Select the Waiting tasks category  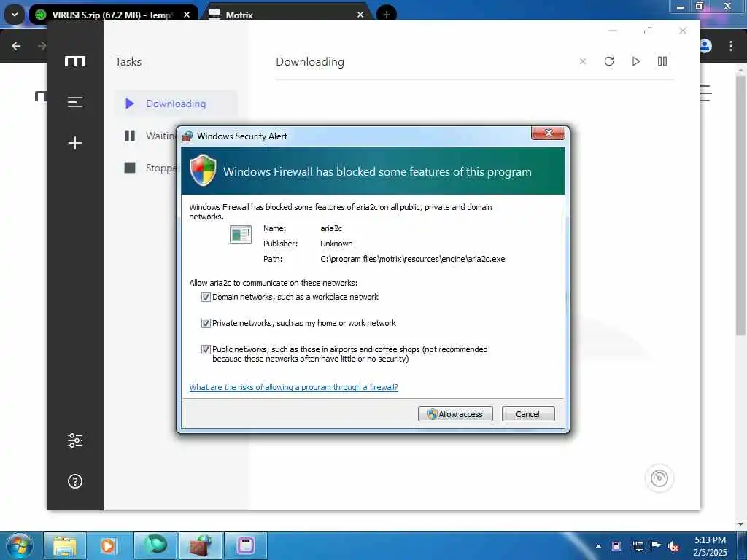click(x=150, y=136)
